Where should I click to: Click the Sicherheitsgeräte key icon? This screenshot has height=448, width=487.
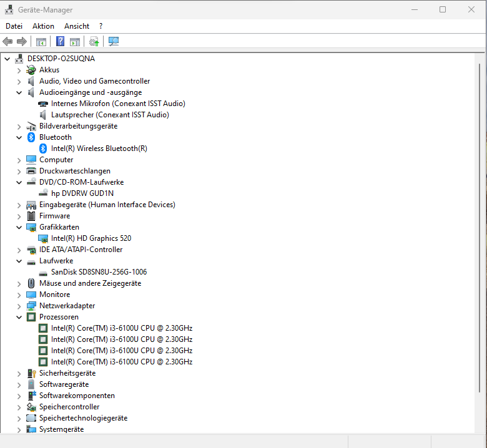(32, 373)
